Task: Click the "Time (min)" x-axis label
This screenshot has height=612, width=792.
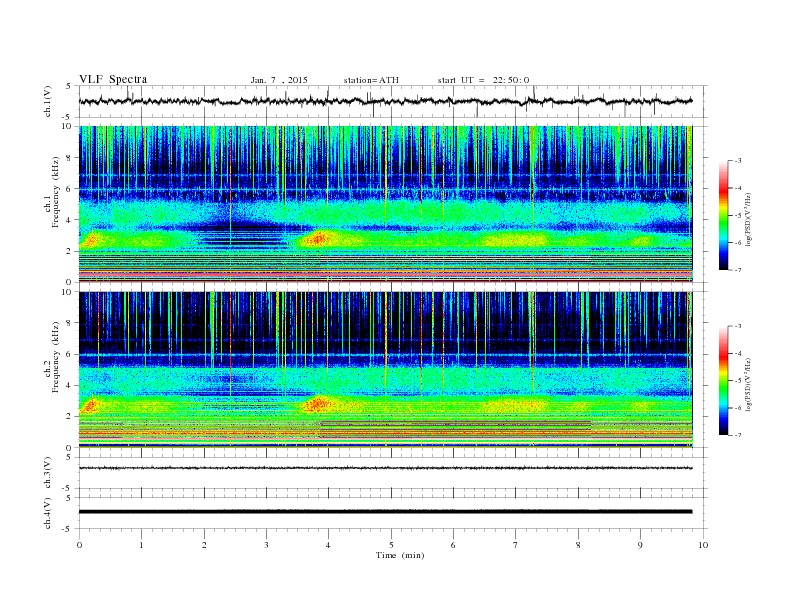Action: 400,555
